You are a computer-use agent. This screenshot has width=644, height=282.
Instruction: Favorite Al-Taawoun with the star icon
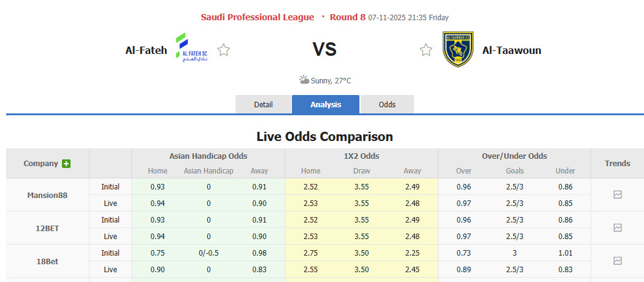click(x=426, y=50)
